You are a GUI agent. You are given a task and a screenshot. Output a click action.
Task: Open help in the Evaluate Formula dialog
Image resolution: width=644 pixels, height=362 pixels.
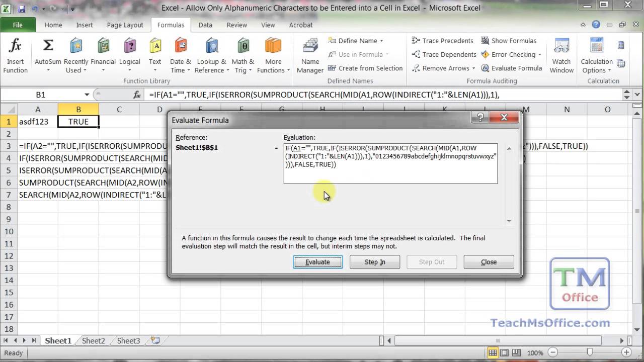(479, 118)
